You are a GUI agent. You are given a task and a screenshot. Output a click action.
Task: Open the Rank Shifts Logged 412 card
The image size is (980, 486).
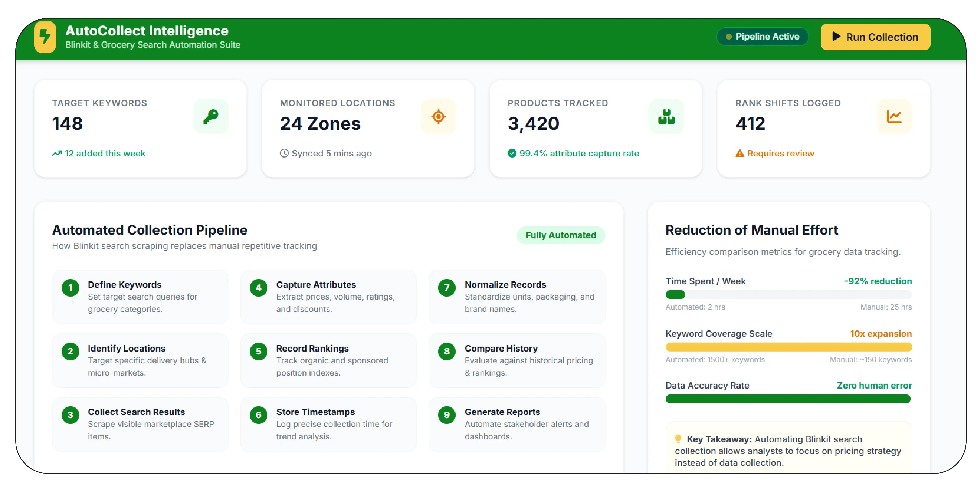point(823,128)
